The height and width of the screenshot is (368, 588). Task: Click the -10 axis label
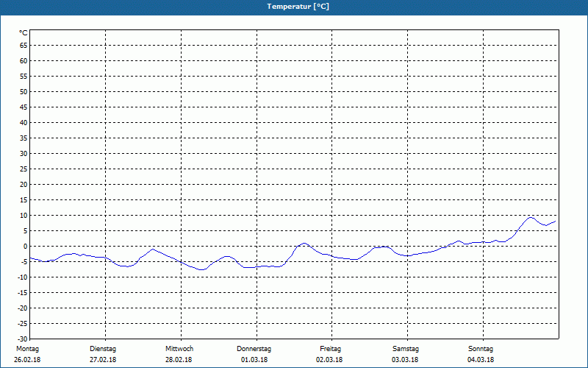point(23,277)
